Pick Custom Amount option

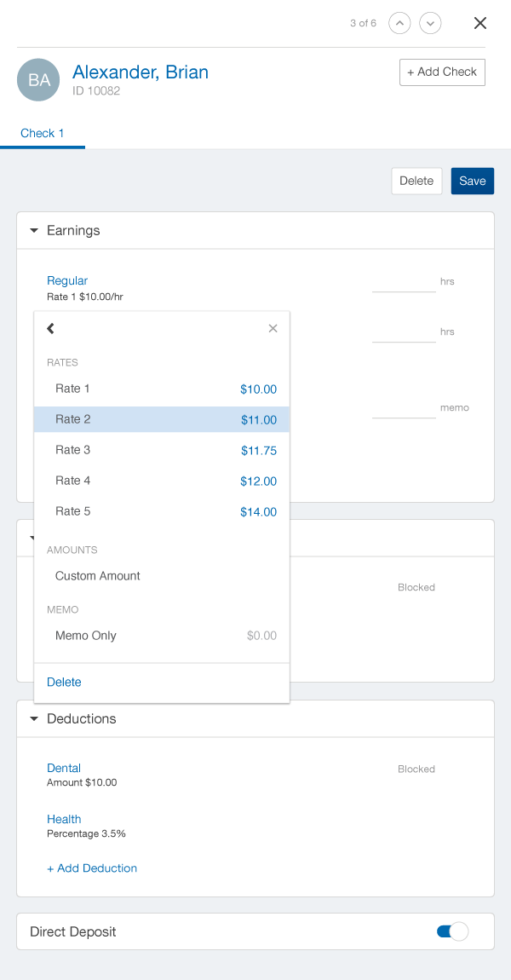pyautogui.click(x=98, y=576)
